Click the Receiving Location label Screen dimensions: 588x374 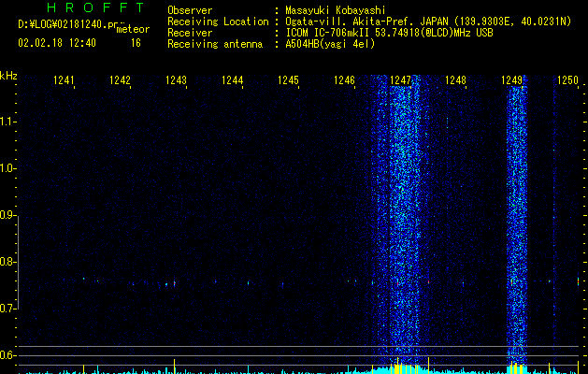[x=218, y=22]
